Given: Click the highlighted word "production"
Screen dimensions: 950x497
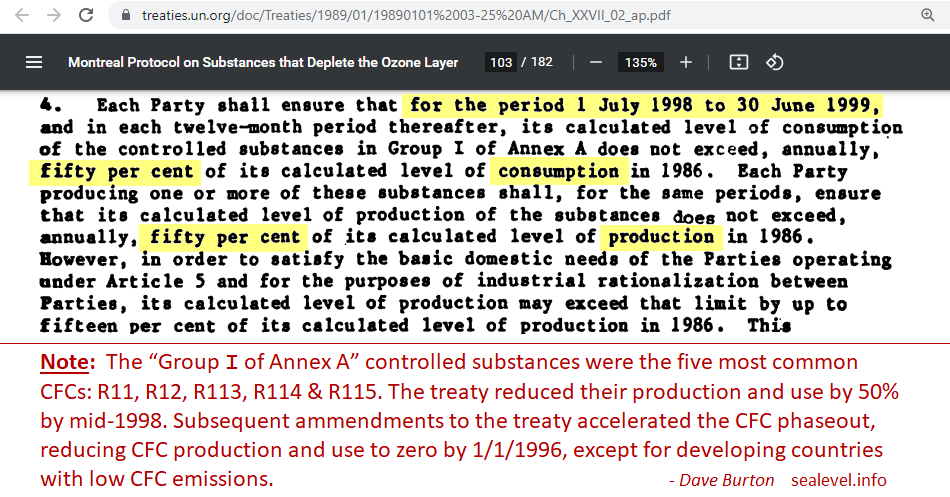Looking at the screenshot, I should coord(660,237).
